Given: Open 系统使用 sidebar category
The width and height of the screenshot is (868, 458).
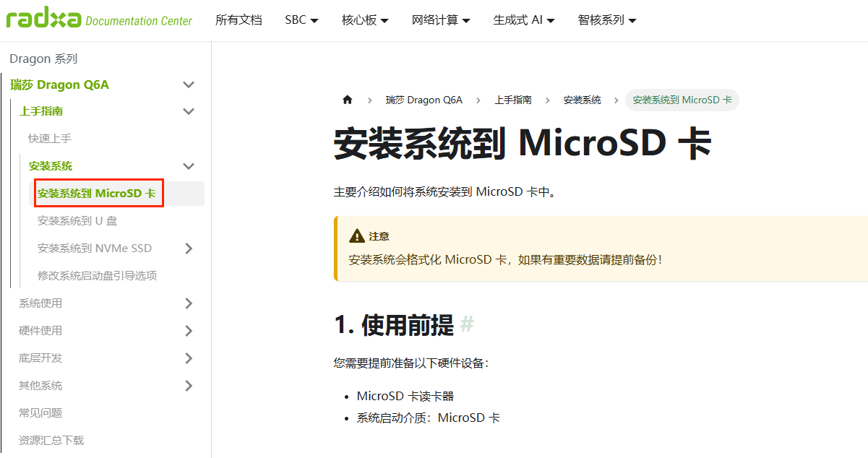Looking at the screenshot, I should tap(40, 303).
